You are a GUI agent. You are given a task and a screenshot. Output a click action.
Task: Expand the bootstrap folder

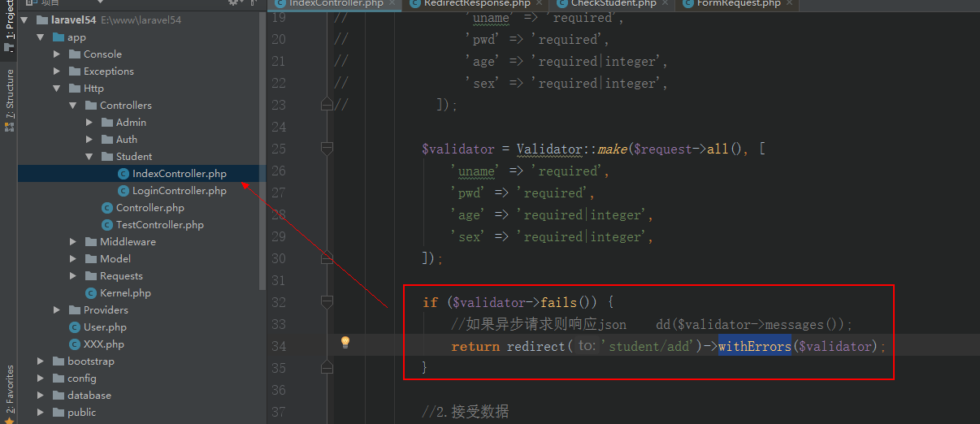pyautogui.click(x=41, y=361)
